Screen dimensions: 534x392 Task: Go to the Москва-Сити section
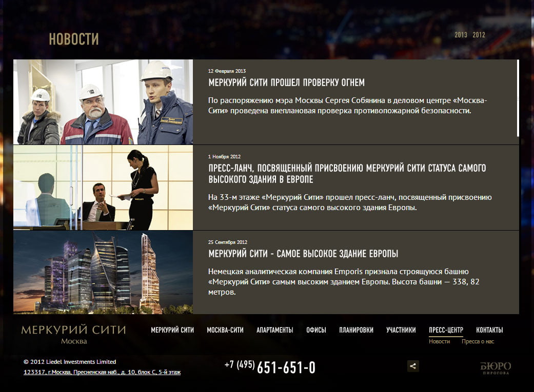[x=225, y=330]
